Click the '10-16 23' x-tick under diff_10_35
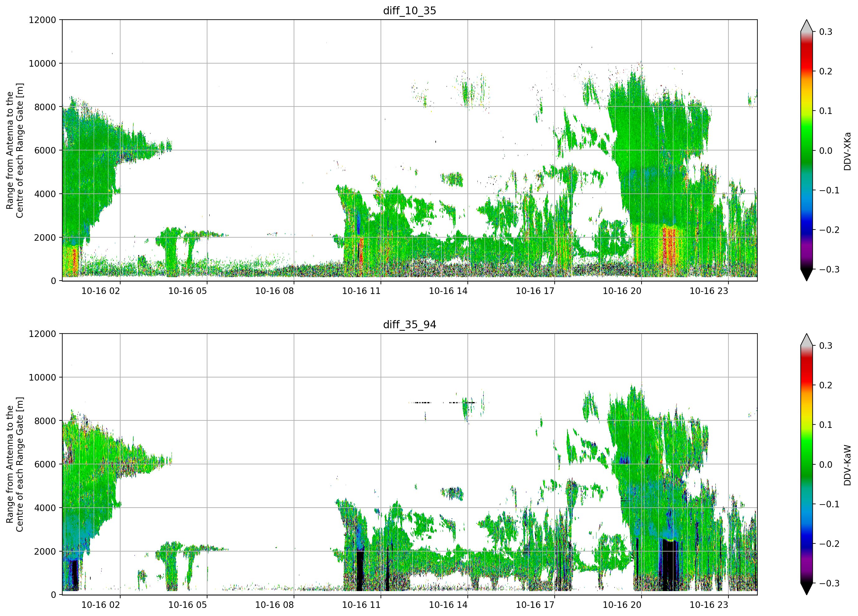 [x=709, y=291]
